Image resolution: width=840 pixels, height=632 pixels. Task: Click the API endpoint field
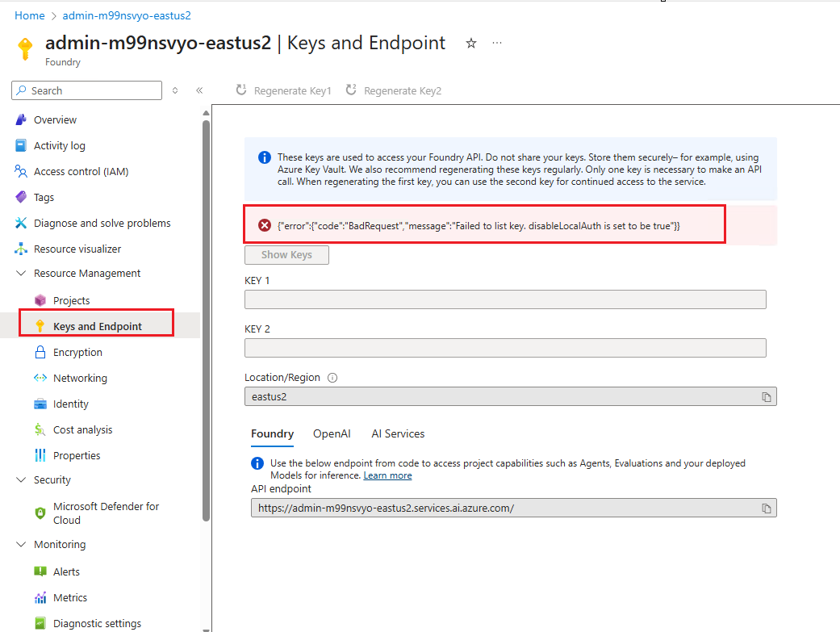click(x=514, y=509)
